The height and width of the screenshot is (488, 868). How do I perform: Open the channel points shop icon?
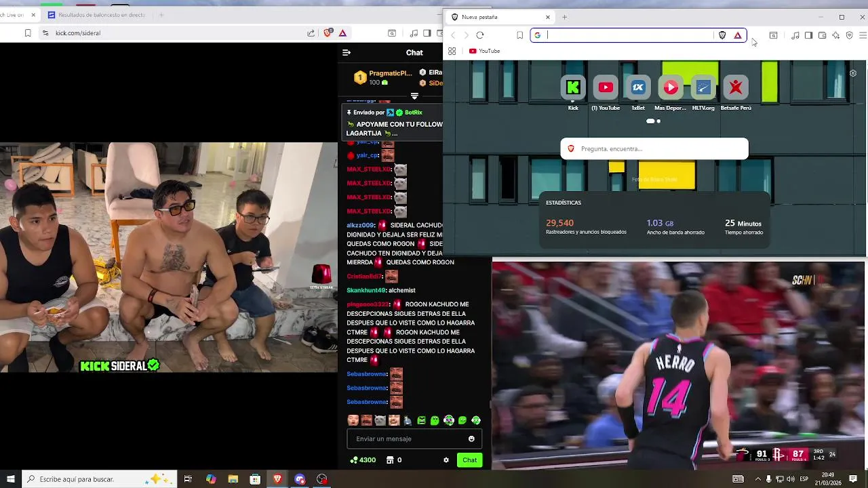[x=391, y=460]
